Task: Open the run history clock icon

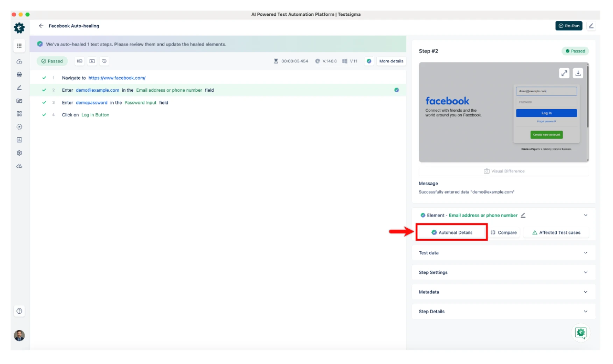Action: tap(104, 61)
